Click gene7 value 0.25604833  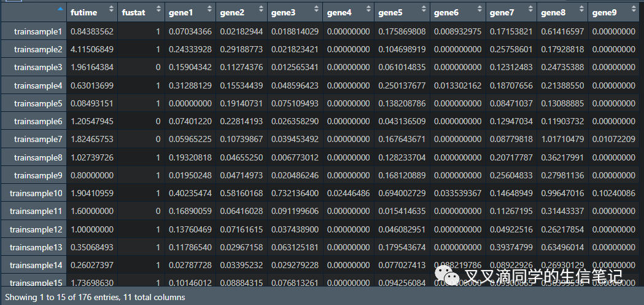point(511,175)
